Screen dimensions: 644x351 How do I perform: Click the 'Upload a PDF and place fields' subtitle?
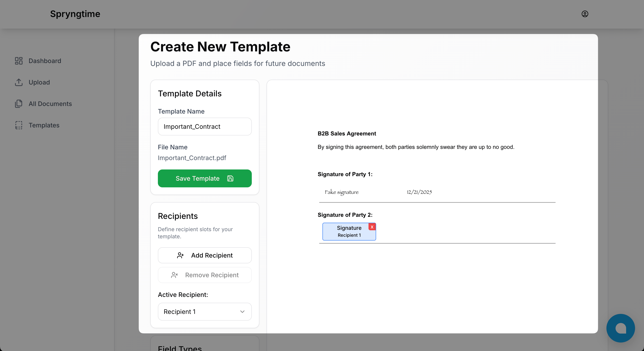pos(237,63)
